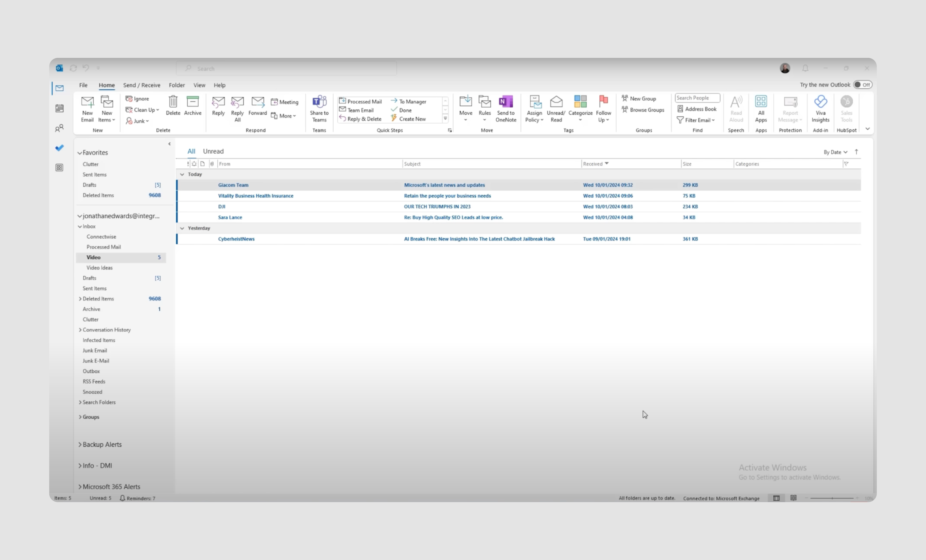
Task: Reverse sort order with arrow icon
Action: [x=856, y=152]
